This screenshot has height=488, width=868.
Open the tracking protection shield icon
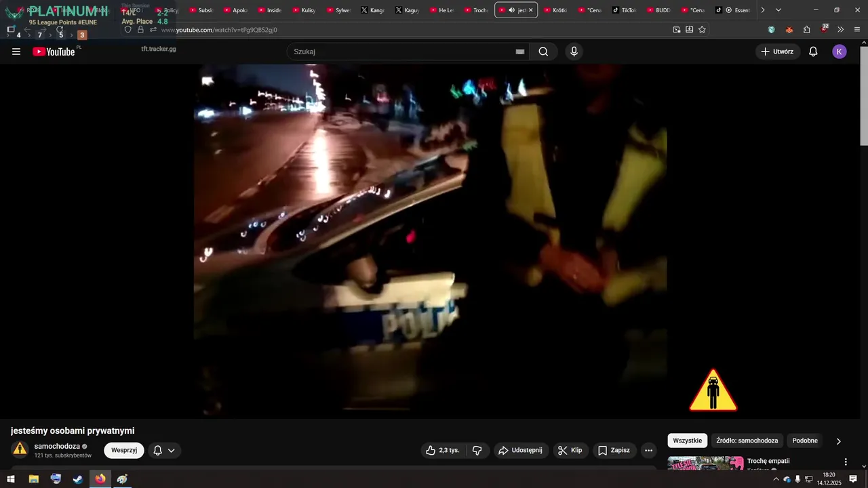coord(127,30)
